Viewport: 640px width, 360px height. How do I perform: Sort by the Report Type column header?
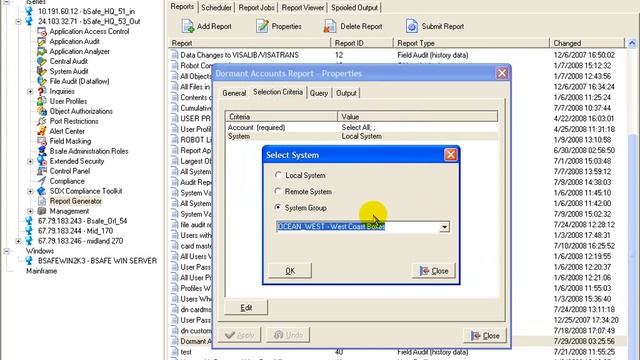(x=471, y=43)
